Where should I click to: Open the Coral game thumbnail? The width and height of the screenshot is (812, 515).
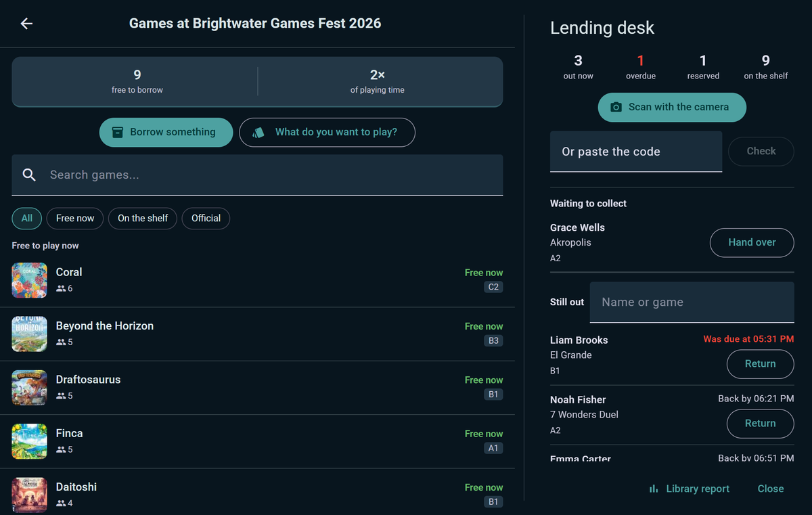click(x=29, y=280)
